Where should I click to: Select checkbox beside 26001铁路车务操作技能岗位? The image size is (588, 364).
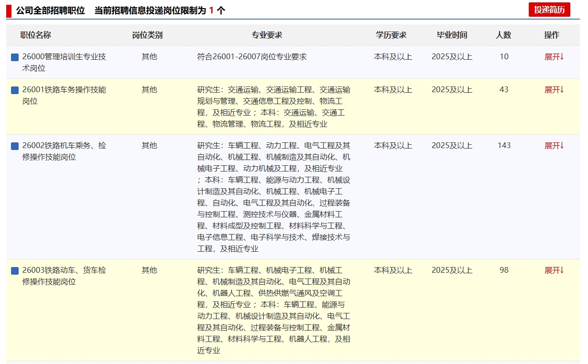tap(15, 90)
